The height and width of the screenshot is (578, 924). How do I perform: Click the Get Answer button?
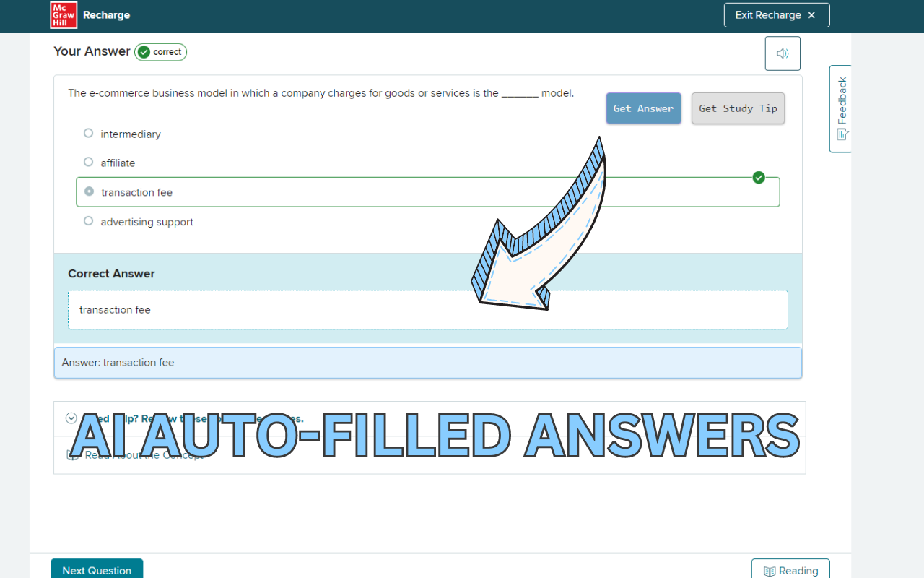643,108
